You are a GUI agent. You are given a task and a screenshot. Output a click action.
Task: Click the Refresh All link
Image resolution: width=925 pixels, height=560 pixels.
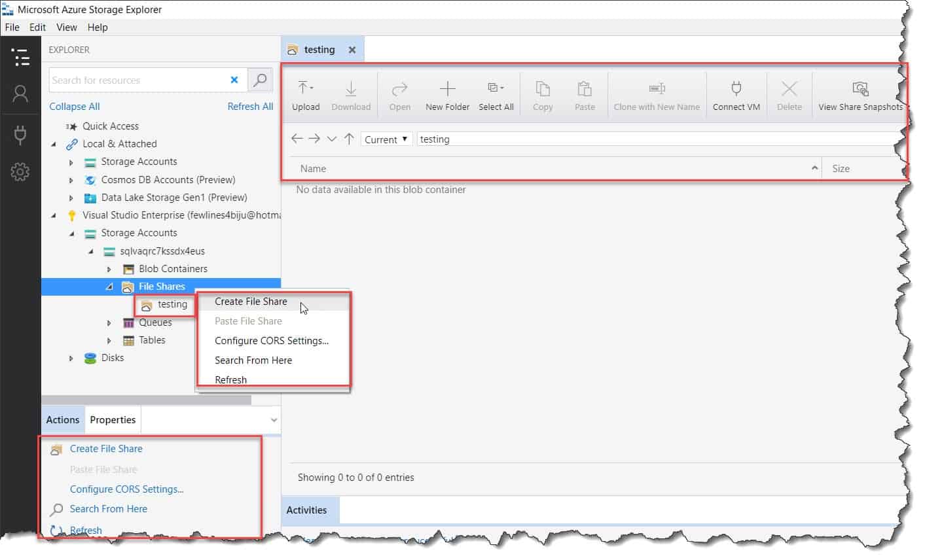tap(250, 107)
